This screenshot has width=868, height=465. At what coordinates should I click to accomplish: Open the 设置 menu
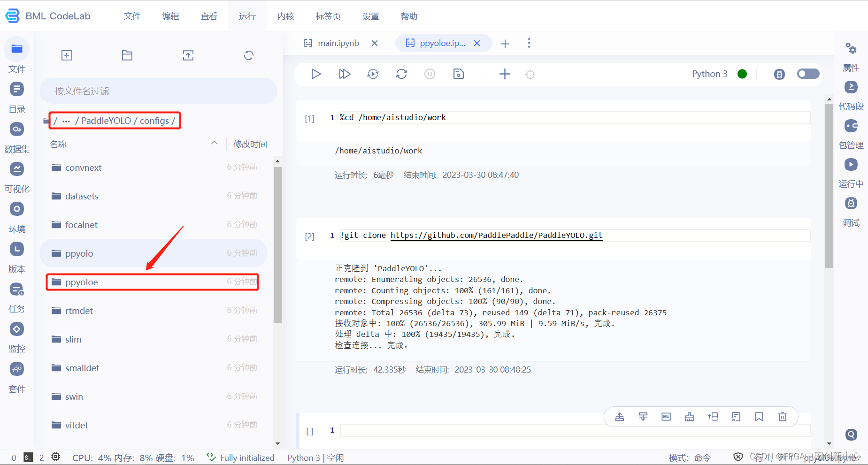click(371, 16)
